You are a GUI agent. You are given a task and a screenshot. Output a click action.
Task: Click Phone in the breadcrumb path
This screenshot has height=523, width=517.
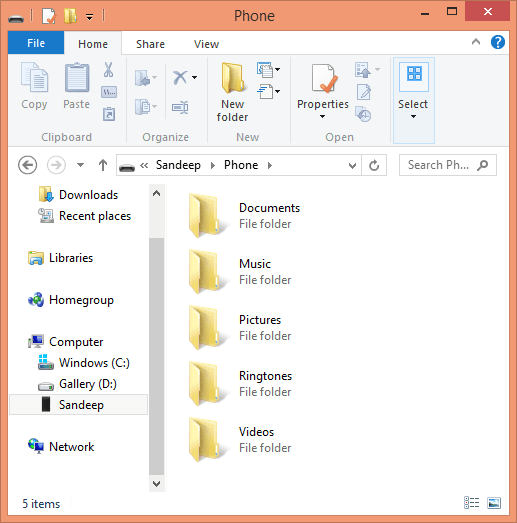(x=241, y=165)
